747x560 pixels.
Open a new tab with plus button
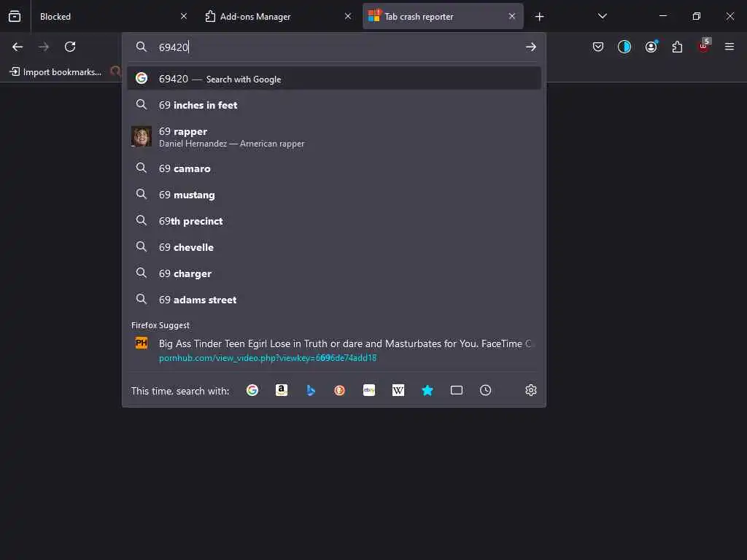tap(539, 17)
